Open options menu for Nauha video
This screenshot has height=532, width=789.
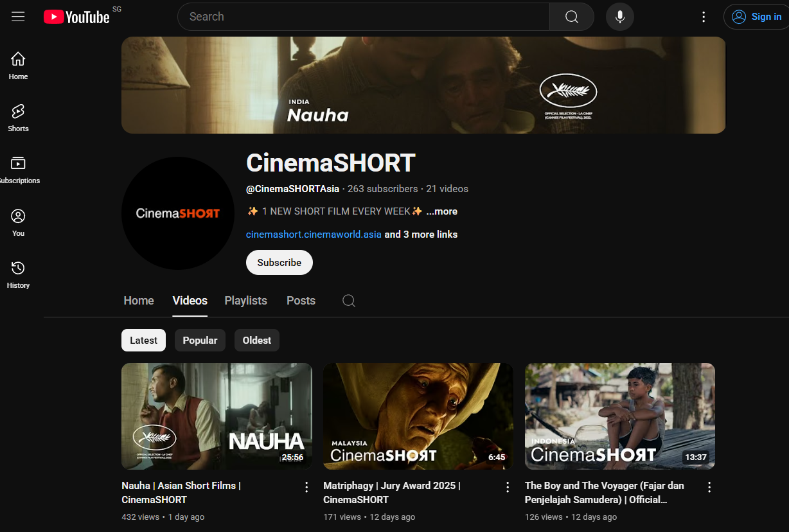pyautogui.click(x=306, y=487)
